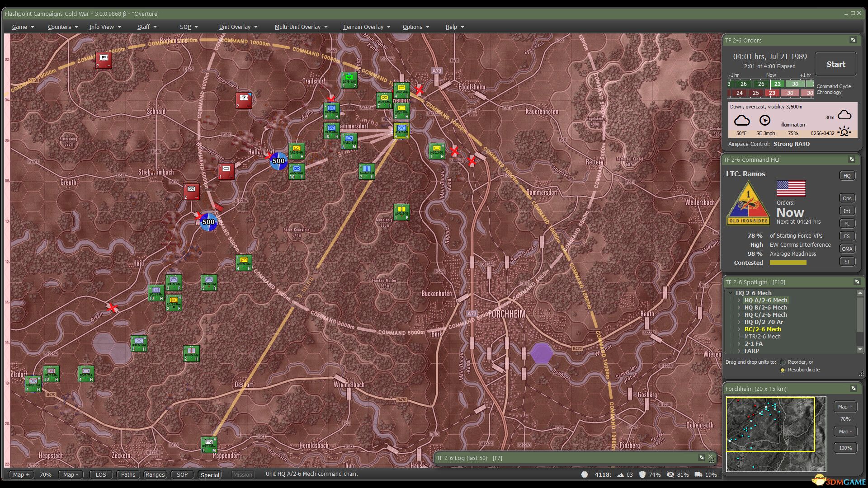The width and height of the screenshot is (868, 488).
Task: Open the Terrain Overlay menu
Action: 363,27
